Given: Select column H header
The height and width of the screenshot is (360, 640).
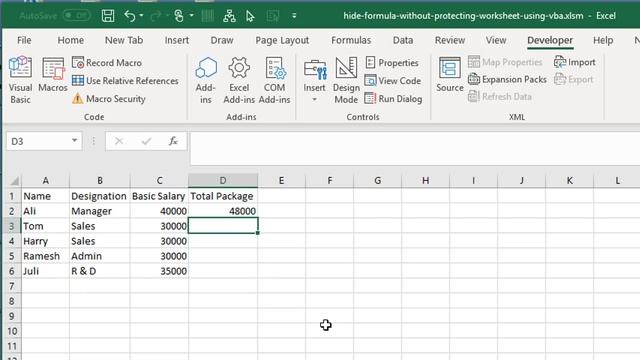Looking at the screenshot, I should pyautogui.click(x=425, y=180).
